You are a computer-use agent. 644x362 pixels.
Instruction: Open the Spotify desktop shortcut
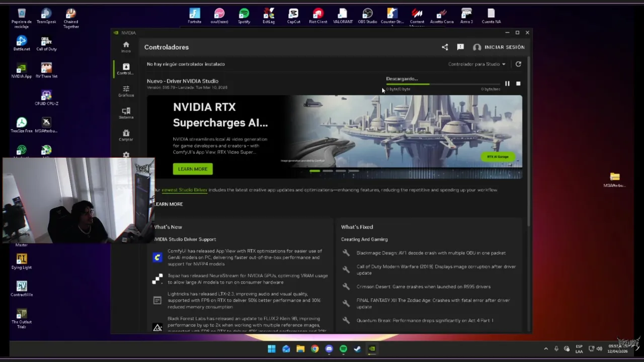pos(244,16)
